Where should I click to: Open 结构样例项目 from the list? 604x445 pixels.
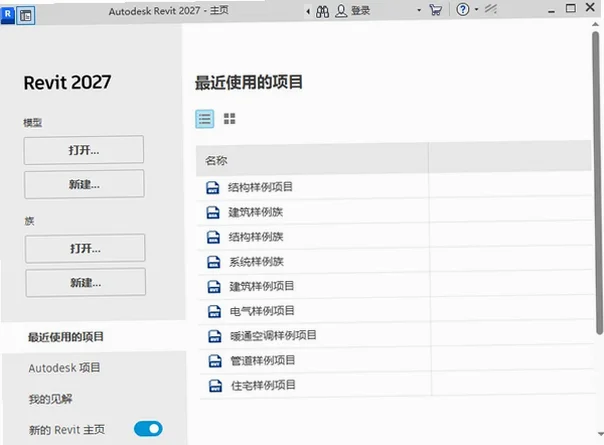(x=260, y=187)
